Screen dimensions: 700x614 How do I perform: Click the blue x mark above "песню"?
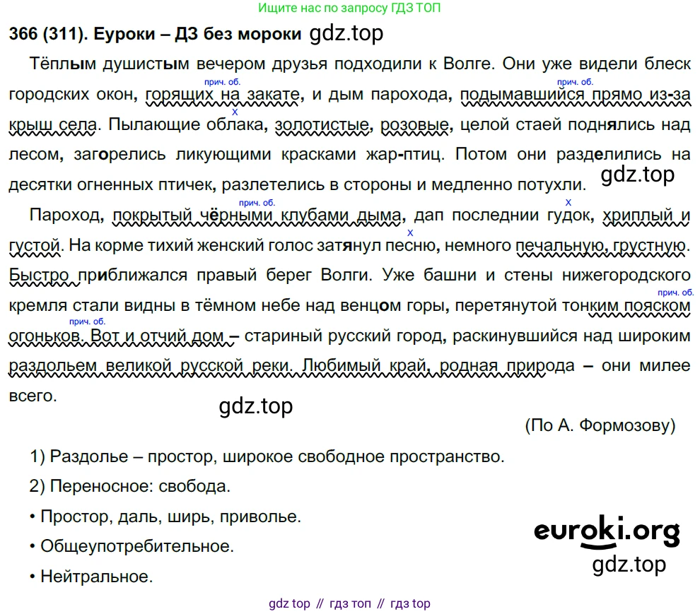tap(410, 232)
